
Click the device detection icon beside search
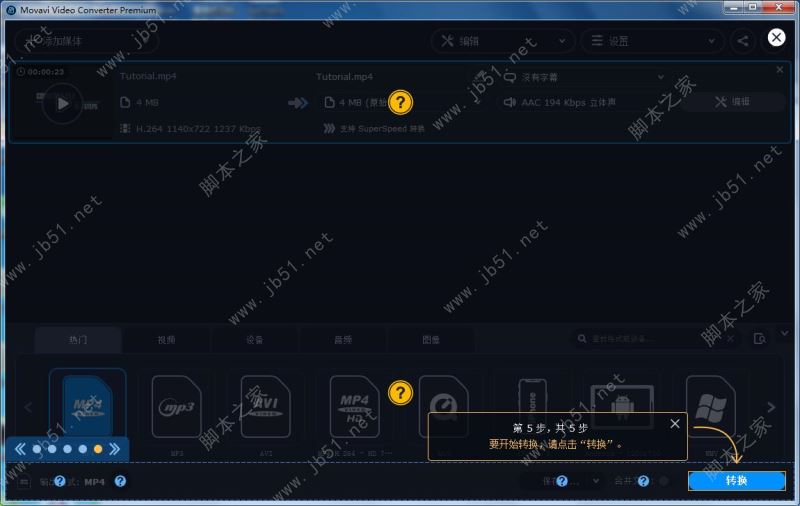760,339
